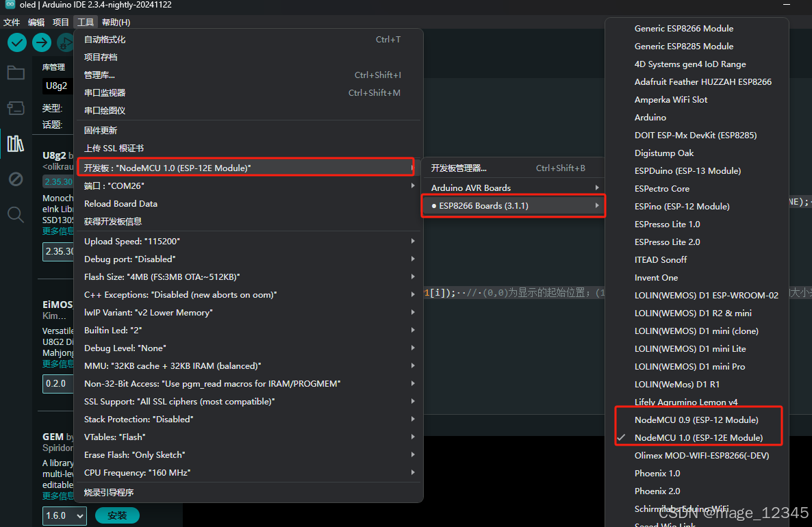Open the Search sidebar icon
Image resolution: width=812 pixels, height=527 pixels.
point(16,214)
